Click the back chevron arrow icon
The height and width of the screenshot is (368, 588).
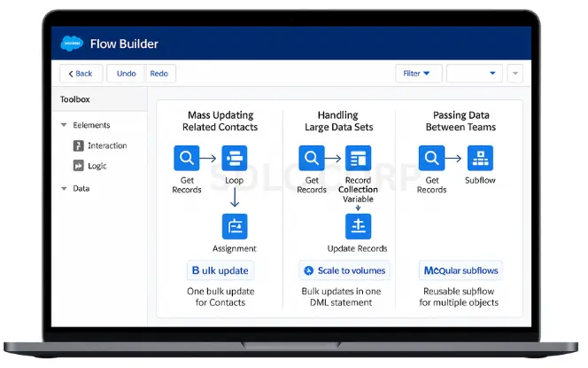point(71,74)
